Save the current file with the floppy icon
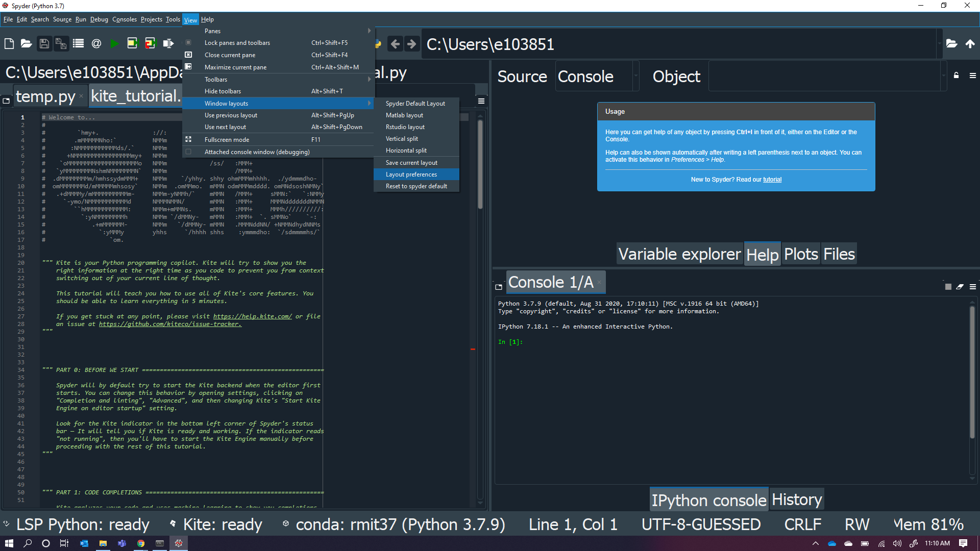The image size is (980, 551). pos(44,44)
